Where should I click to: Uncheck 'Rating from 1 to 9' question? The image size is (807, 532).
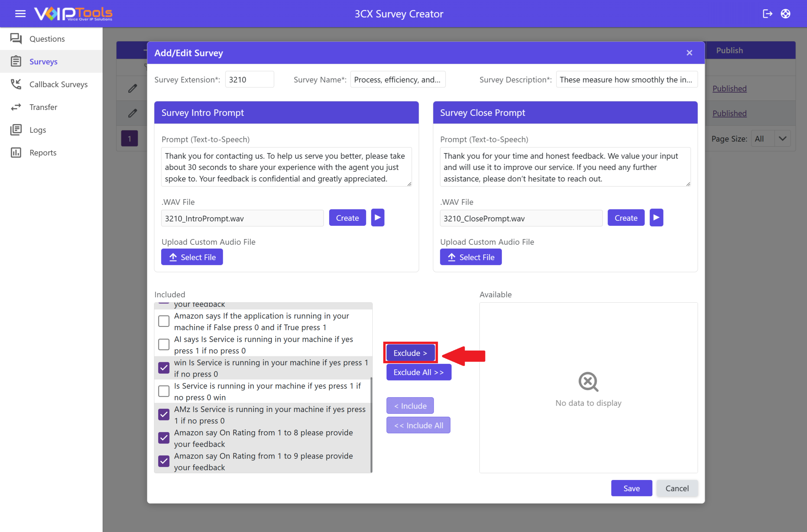pyautogui.click(x=164, y=461)
